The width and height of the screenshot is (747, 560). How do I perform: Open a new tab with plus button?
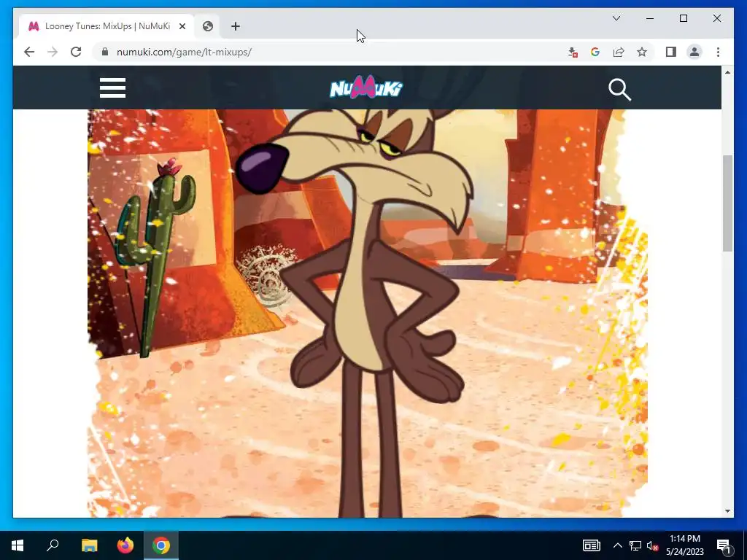pyautogui.click(x=236, y=26)
